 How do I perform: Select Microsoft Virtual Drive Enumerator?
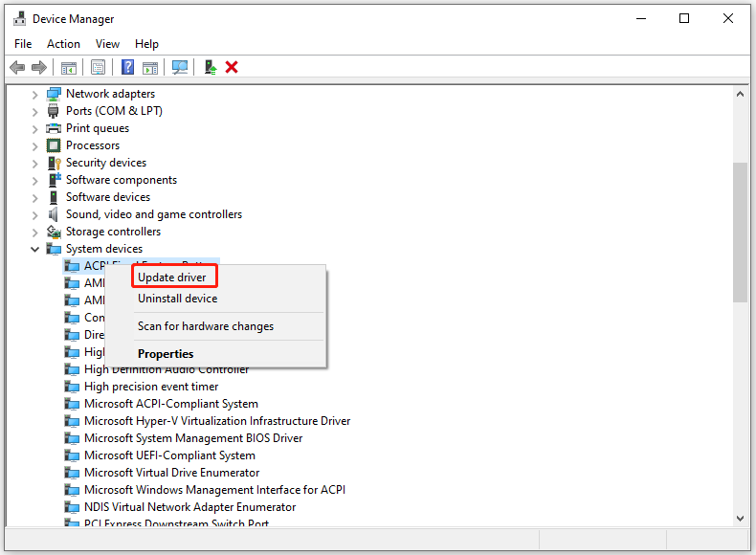coord(171,473)
